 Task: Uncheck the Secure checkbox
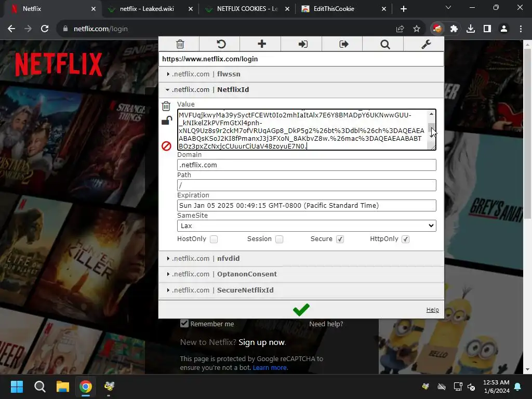coord(340,239)
